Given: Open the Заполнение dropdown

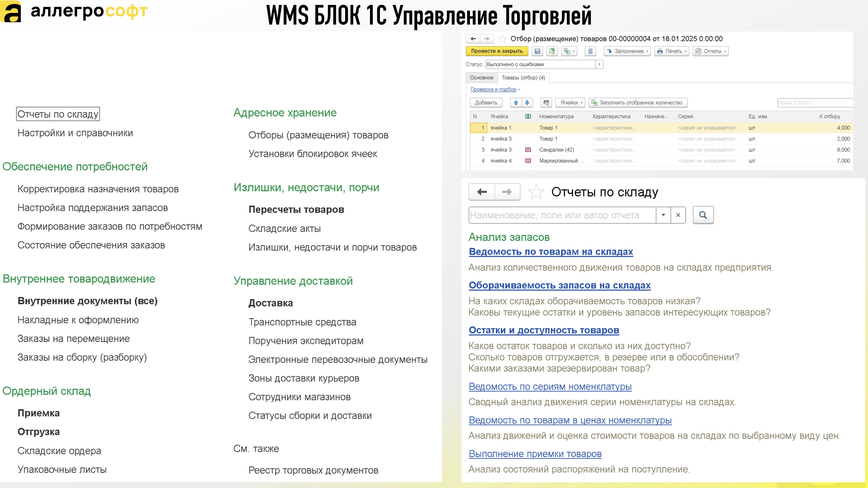Looking at the screenshot, I should [x=627, y=51].
